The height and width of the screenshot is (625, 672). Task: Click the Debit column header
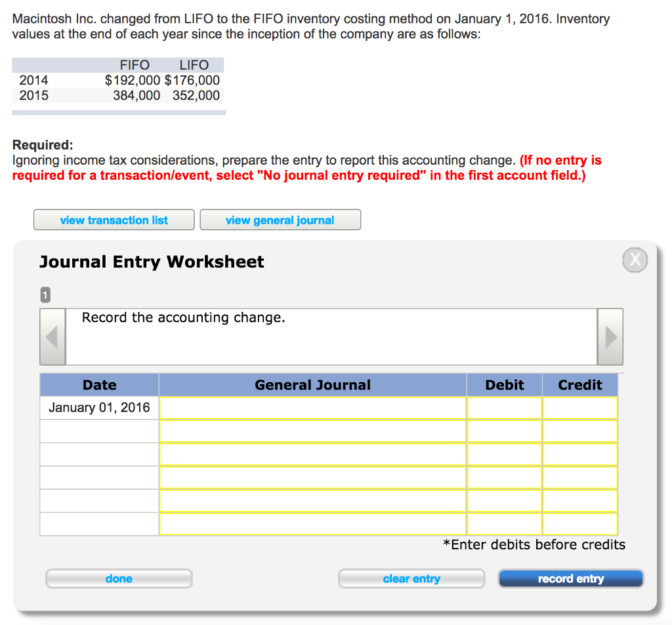pos(505,385)
